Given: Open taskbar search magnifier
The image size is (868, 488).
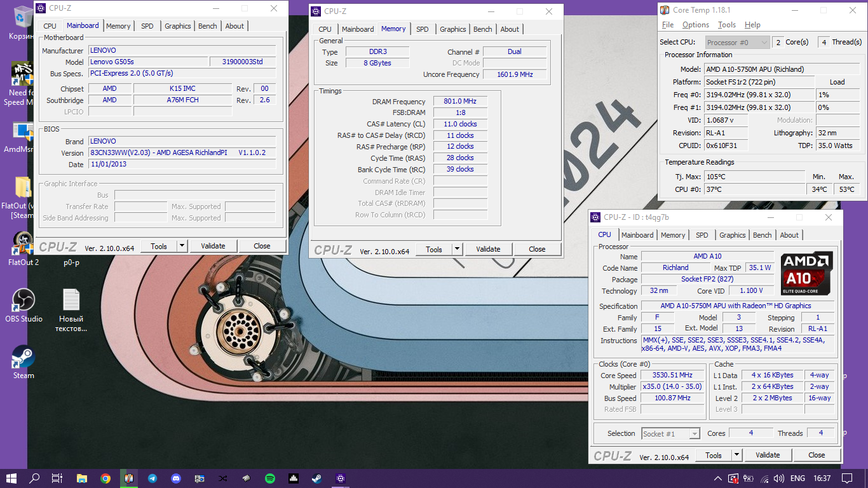Looking at the screenshot, I should coord(35,478).
